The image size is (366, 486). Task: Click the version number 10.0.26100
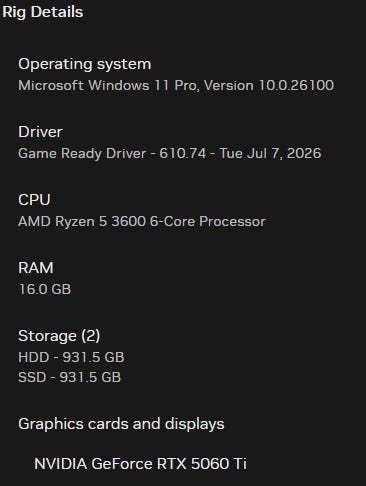pos(296,85)
